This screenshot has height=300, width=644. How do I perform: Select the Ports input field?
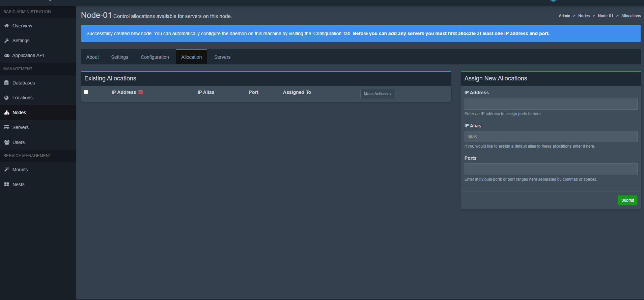tap(551, 169)
